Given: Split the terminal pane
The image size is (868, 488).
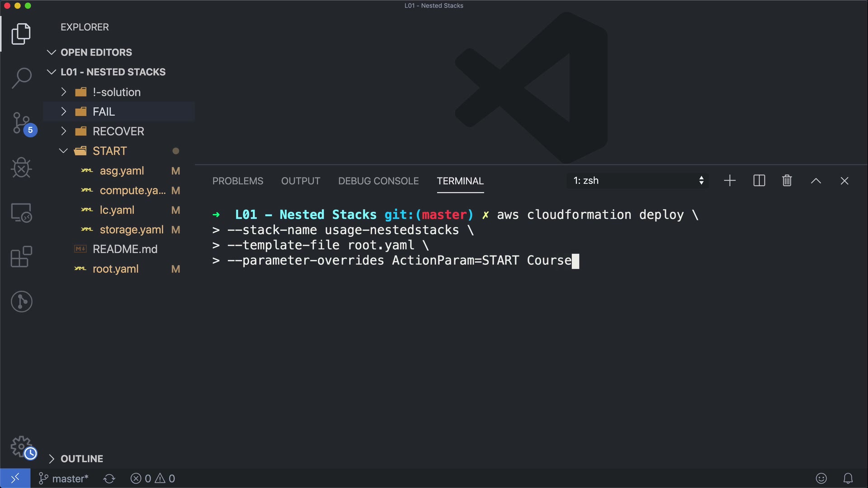Looking at the screenshot, I should [x=759, y=181].
